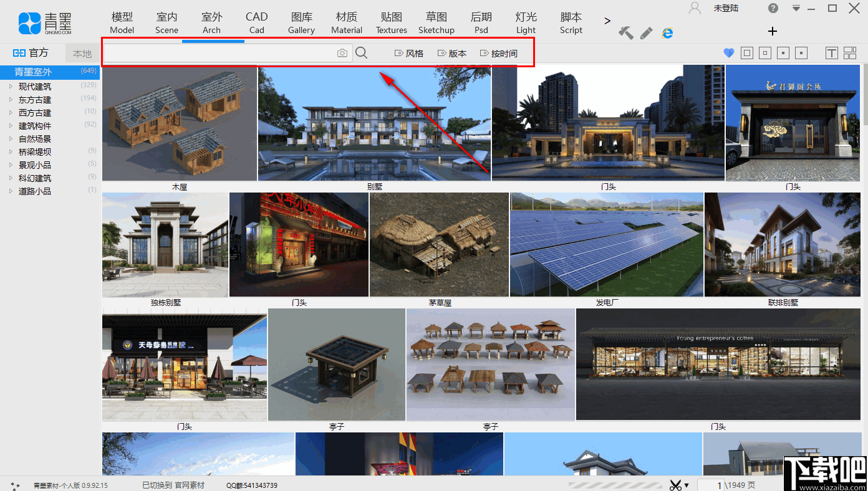Viewport: 868px width, 491px height.
Task: Click the camera image-search icon
Action: 342,54
